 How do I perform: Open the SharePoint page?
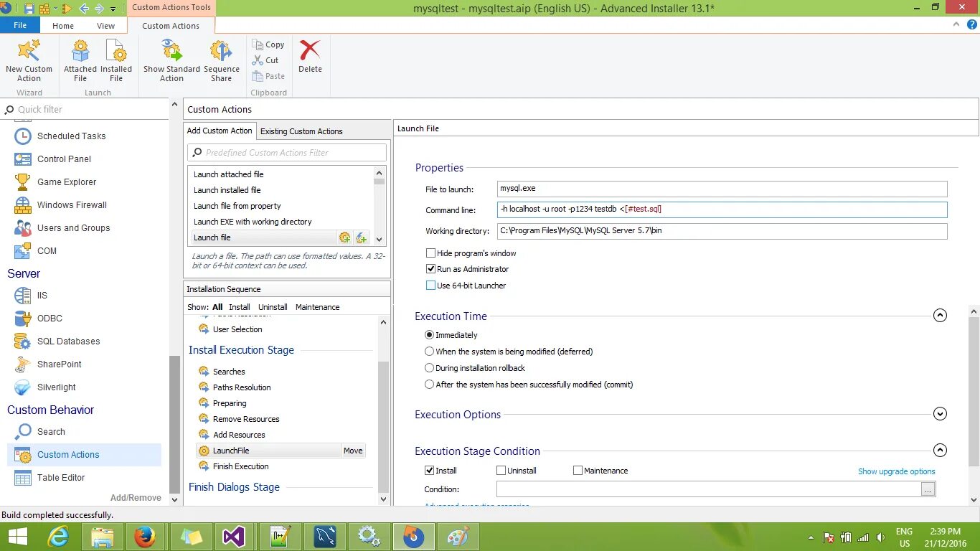[x=59, y=364]
